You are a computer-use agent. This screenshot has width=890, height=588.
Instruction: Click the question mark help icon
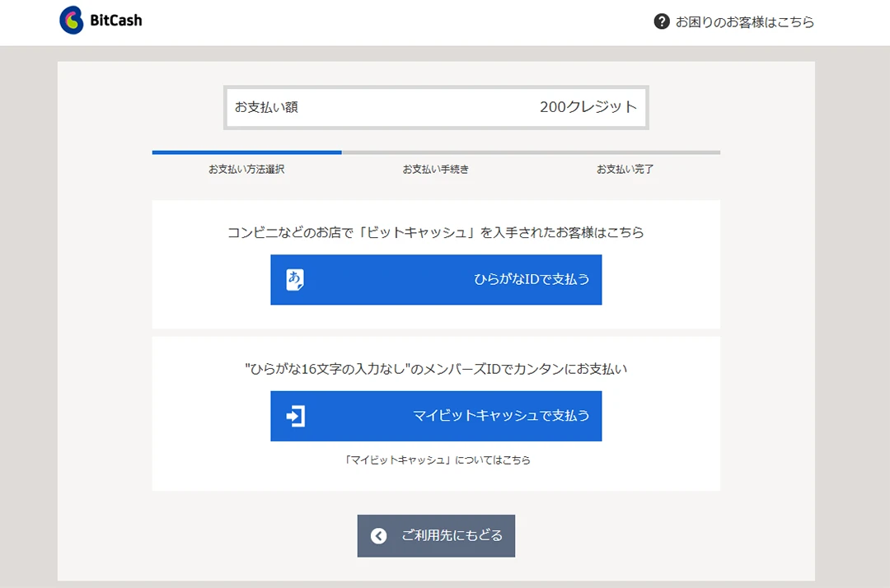(x=661, y=21)
